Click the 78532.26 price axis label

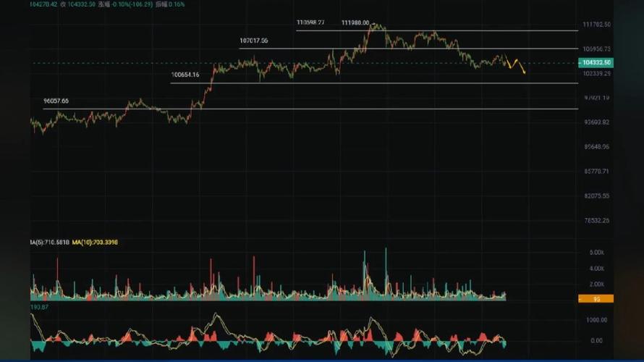[597, 221]
